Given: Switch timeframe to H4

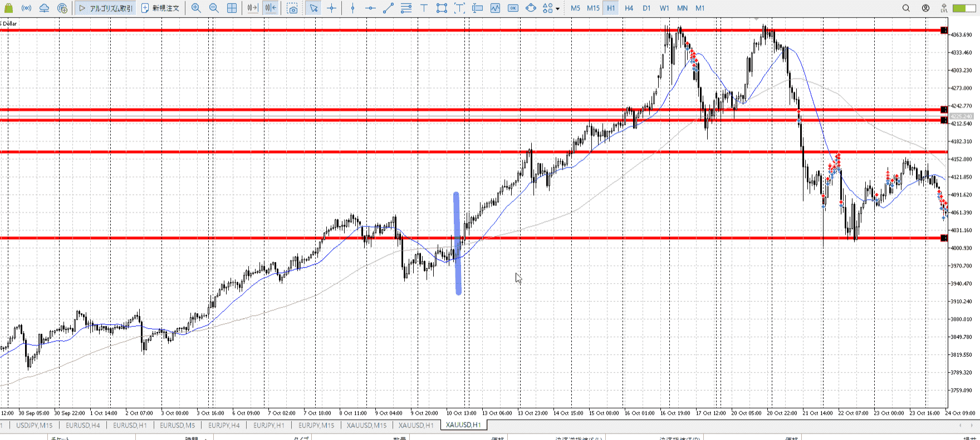Looking at the screenshot, I should click(x=629, y=8).
